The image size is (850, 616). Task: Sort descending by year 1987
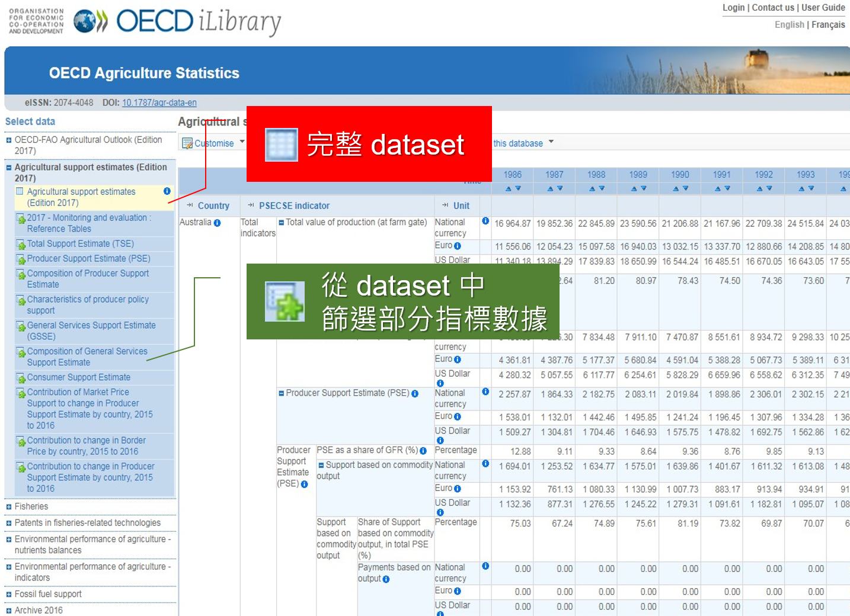tap(560, 188)
